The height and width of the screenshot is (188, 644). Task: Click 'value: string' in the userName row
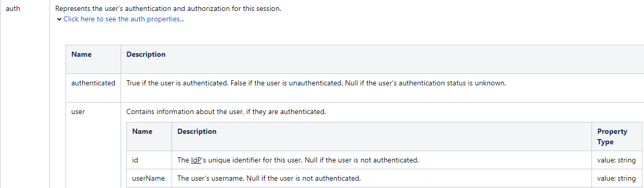616,178
